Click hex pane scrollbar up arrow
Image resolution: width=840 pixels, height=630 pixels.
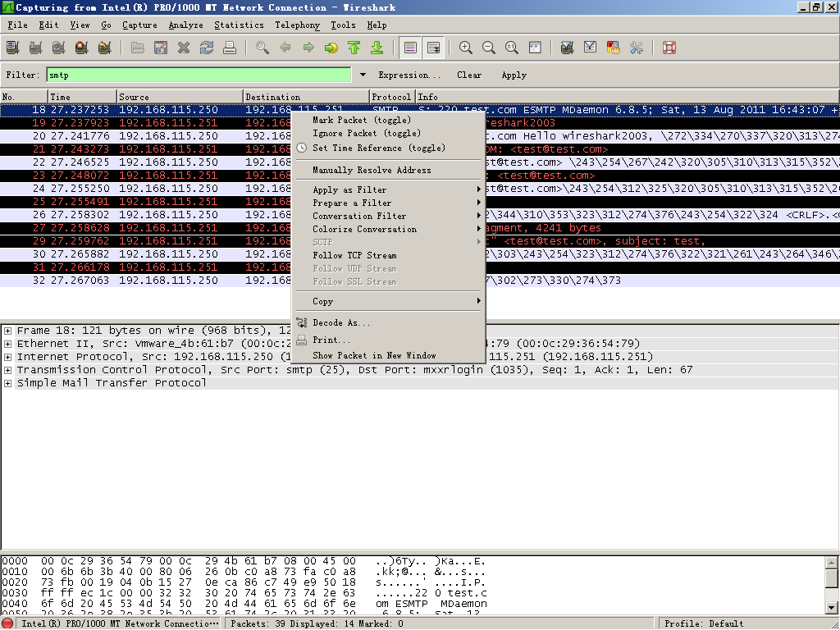coord(831,563)
